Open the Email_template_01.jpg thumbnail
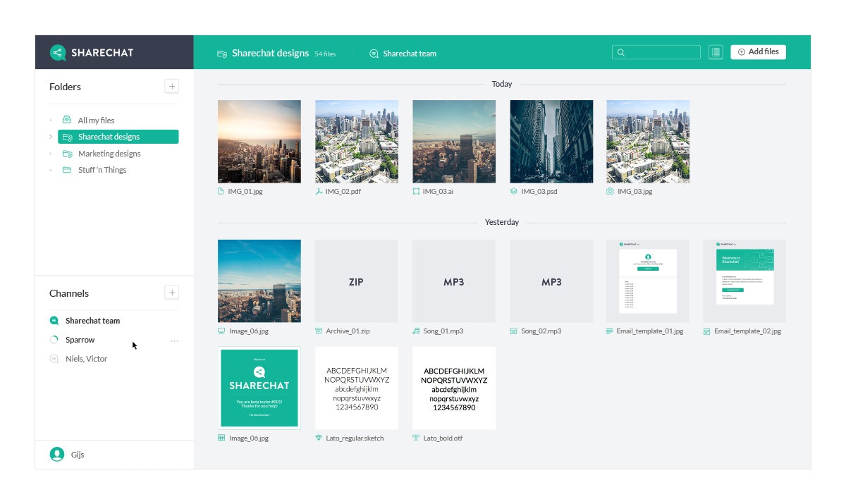Screen dimensions: 846x504 tap(648, 281)
